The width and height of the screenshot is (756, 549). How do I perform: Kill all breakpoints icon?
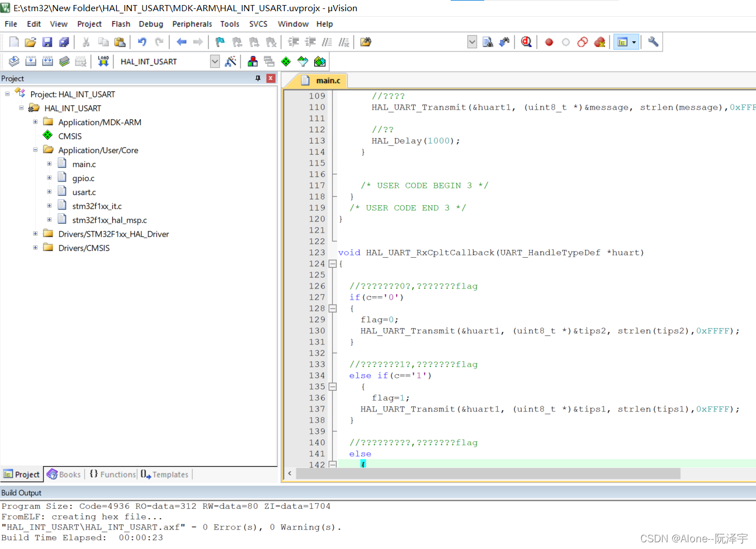[599, 42]
